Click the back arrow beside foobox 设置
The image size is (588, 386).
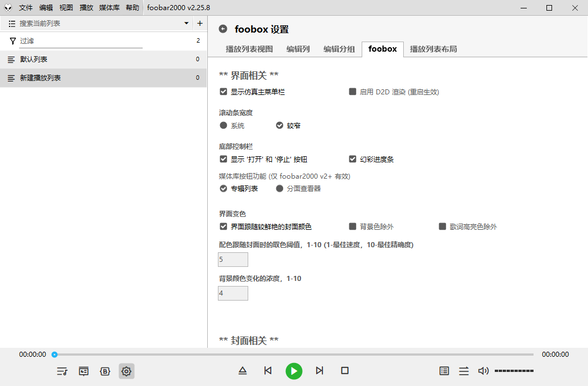[x=223, y=29]
